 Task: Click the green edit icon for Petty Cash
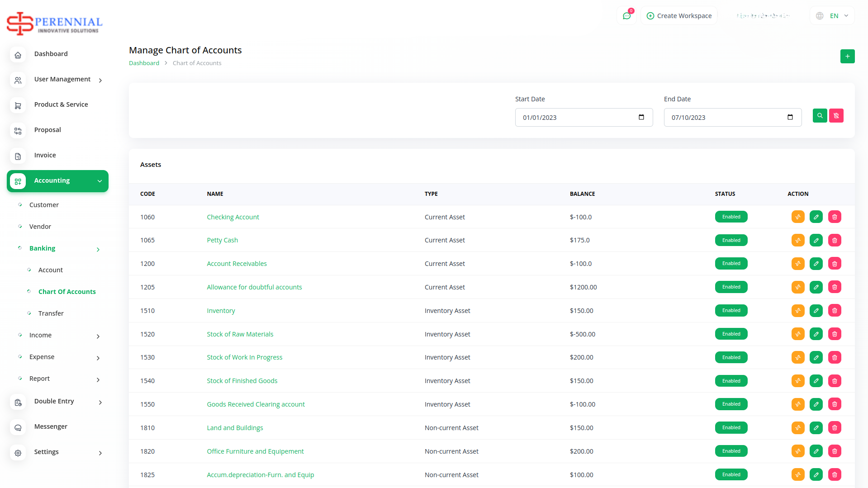click(816, 241)
